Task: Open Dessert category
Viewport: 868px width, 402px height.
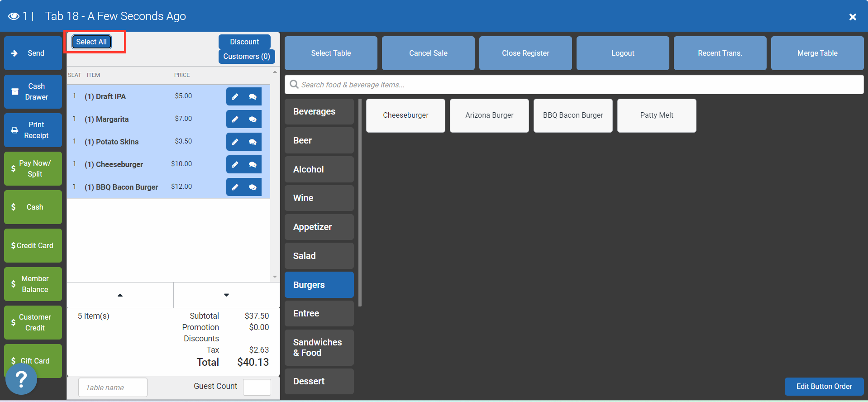Action: 319,381
